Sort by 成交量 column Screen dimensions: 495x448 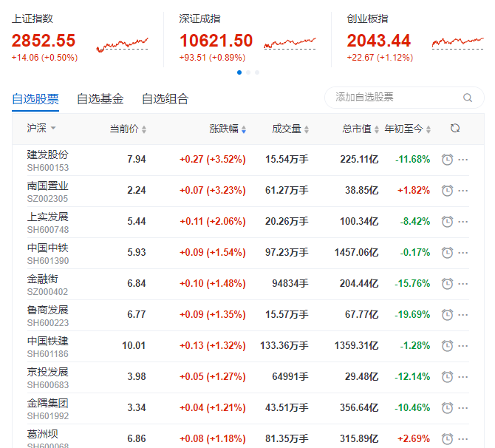coord(290,129)
